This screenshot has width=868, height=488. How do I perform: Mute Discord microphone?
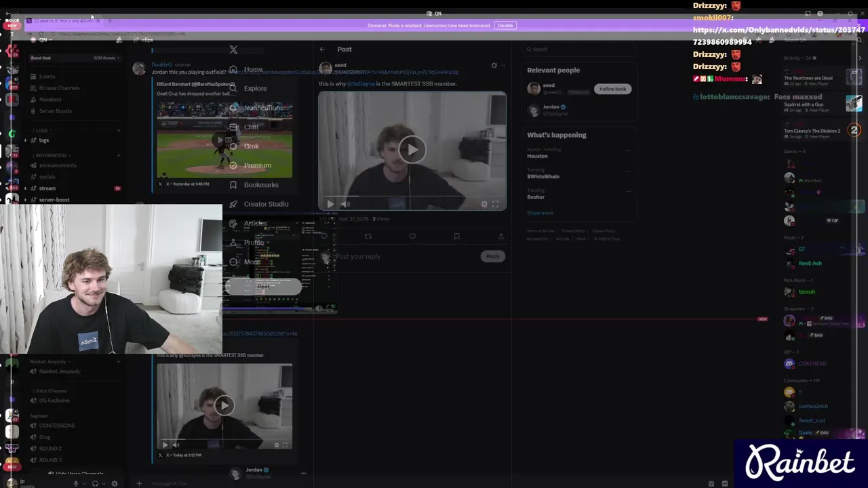click(x=76, y=483)
